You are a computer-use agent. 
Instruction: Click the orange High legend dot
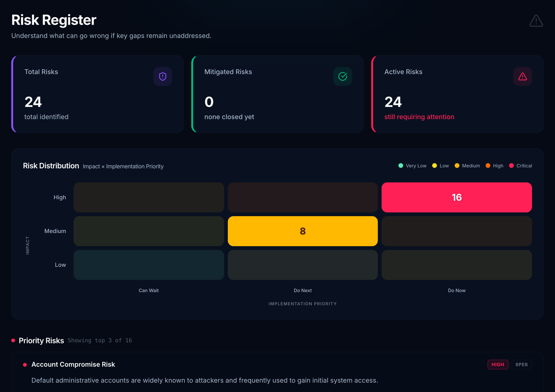click(488, 166)
